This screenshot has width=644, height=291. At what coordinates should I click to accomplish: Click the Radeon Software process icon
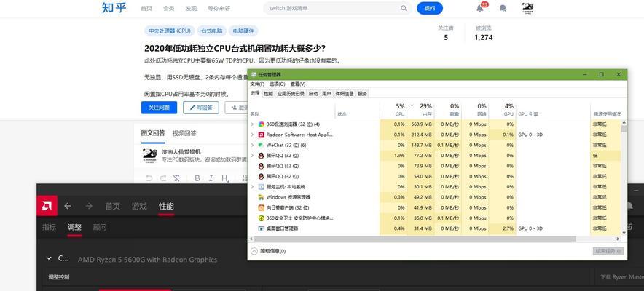point(262,135)
